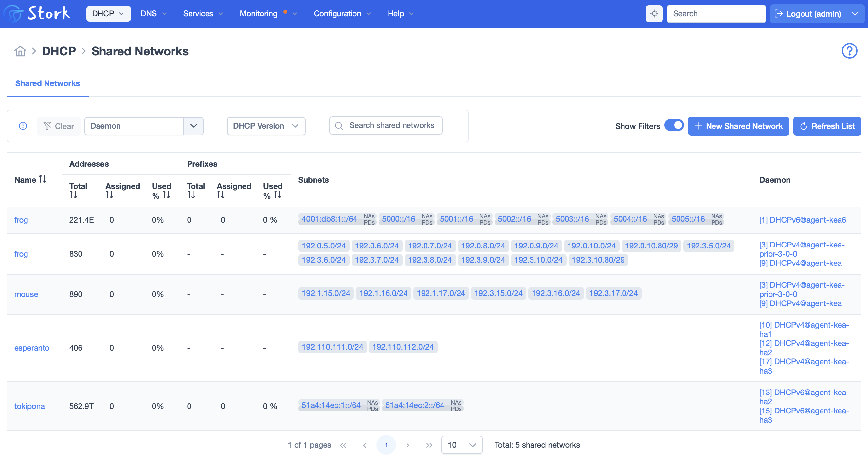The height and width of the screenshot is (457, 868).
Task: Click the magnifier icon in shared networks search
Action: click(x=339, y=125)
